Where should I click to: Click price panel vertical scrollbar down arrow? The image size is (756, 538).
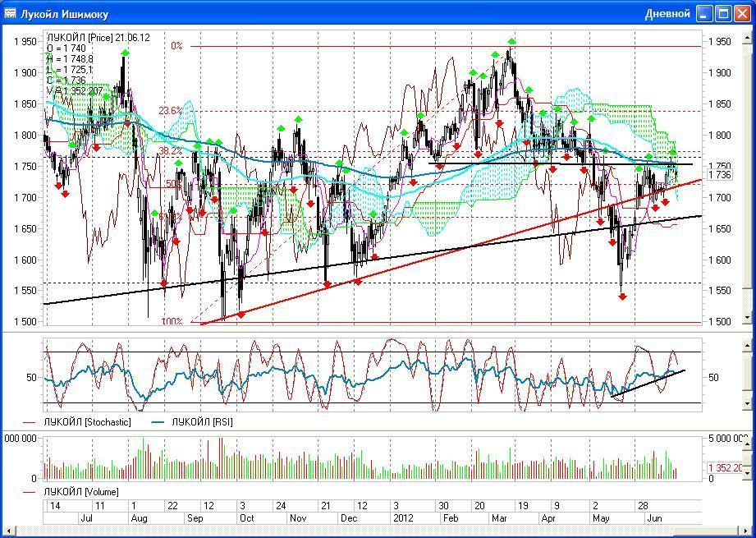748,318
